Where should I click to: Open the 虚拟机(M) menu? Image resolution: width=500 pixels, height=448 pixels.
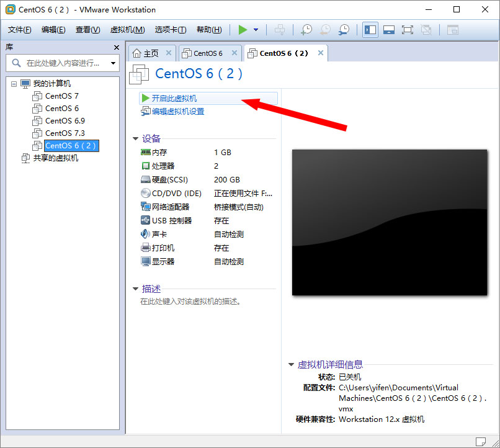[x=127, y=30]
